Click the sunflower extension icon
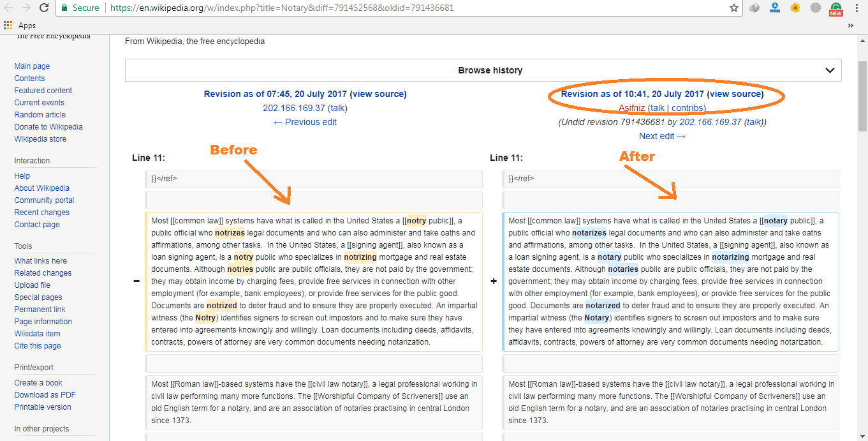Viewport: 868px width, 441px height. [795, 8]
